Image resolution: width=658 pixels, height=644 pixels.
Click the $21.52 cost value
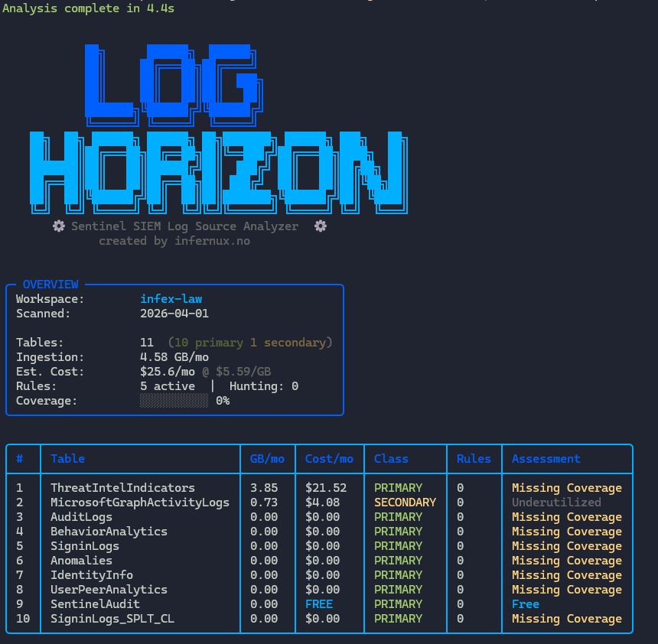point(326,487)
